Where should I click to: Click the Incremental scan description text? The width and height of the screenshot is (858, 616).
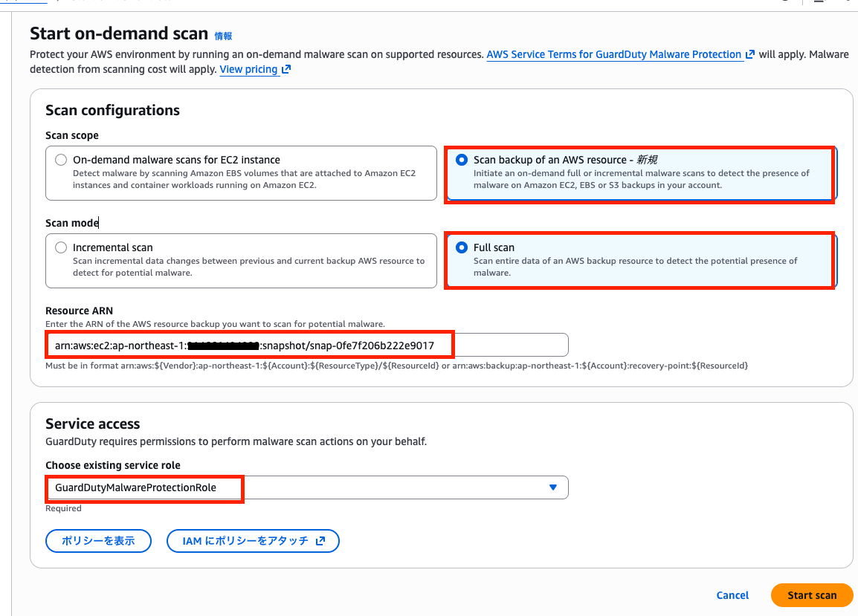click(248, 267)
